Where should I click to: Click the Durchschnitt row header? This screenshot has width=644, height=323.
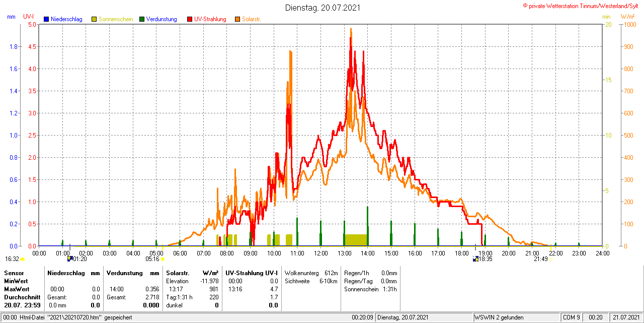click(22, 297)
